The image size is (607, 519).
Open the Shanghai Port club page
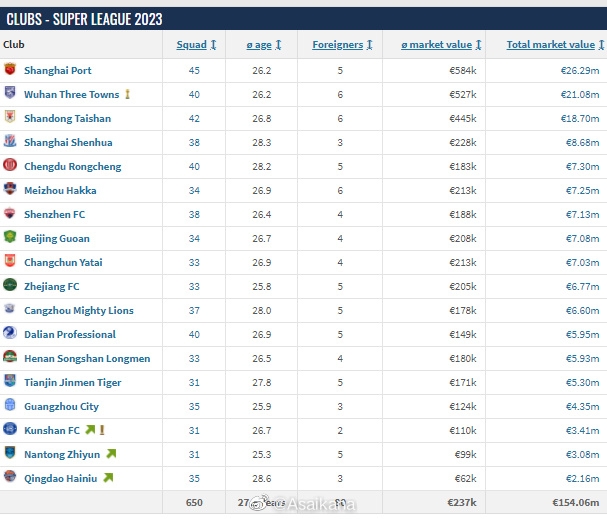(x=58, y=70)
